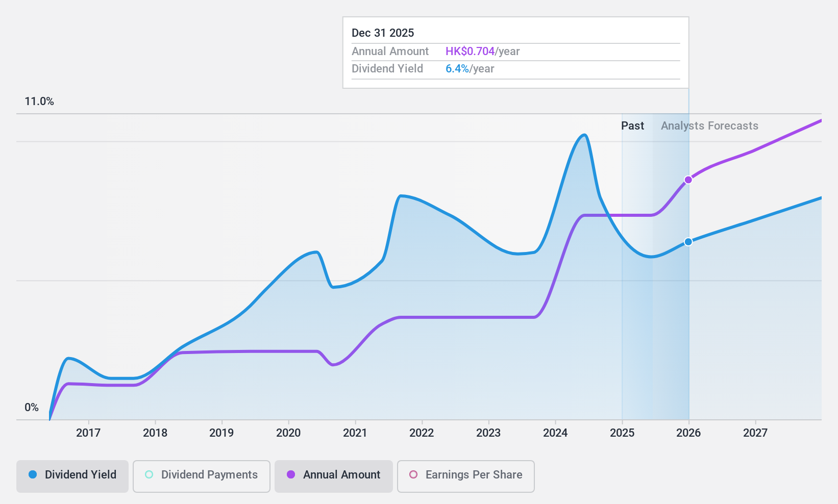The image size is (838, 504).
Task: Click the Analysts Forecasts label
Action: [709, 126]
